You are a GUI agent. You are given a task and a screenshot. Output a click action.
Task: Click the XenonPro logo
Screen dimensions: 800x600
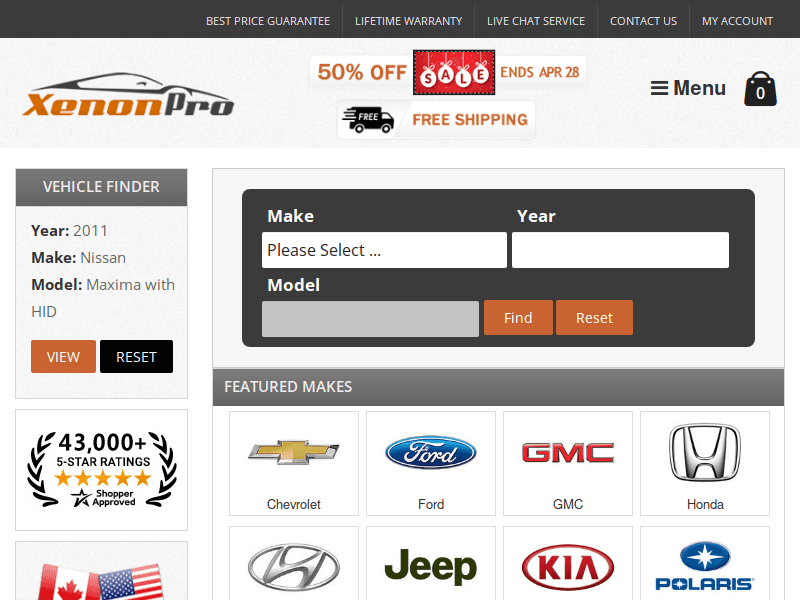point(128,96)
